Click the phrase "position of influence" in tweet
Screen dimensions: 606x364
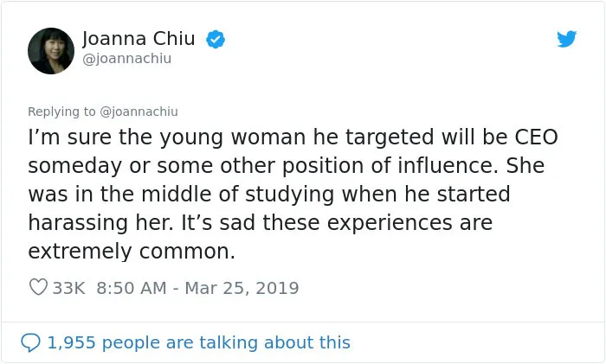point(389,166)
